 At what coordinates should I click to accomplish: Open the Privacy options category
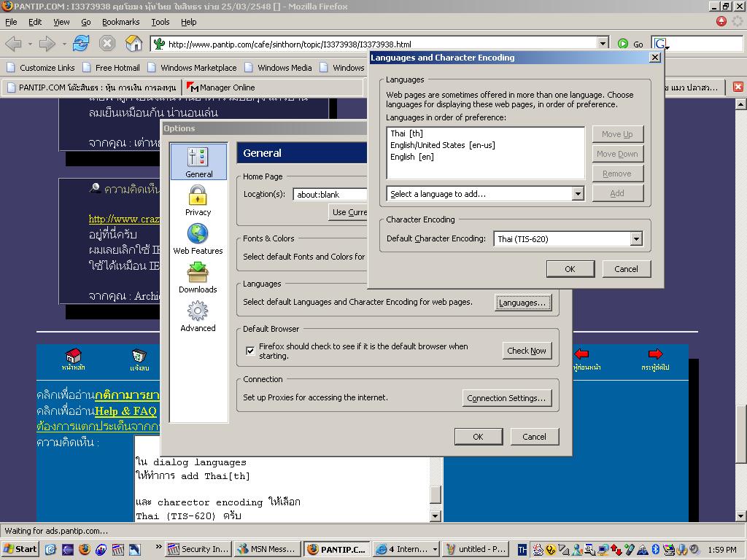(198, 201)
